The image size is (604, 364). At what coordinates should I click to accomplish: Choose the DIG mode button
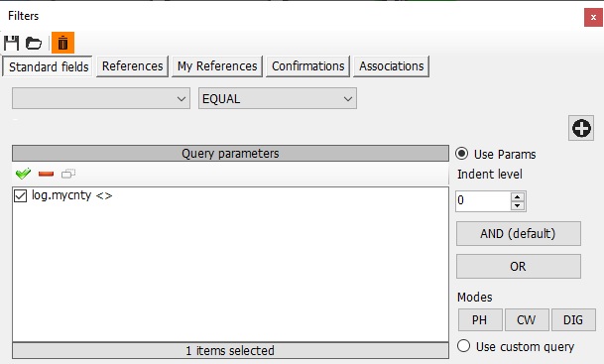(573, 319)
